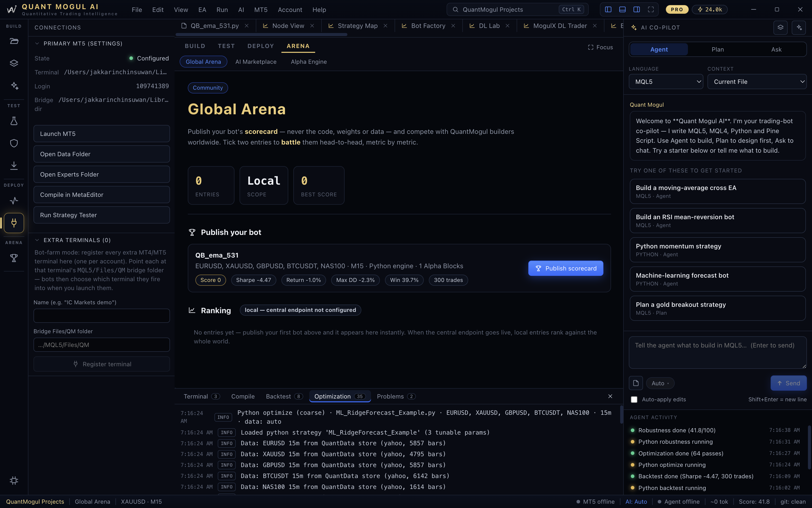Click the sparkle new-chat icon in the Co-Pilot header
This screenshot has height=508, width=812.
pyautogui.click(x=799, y=27)
